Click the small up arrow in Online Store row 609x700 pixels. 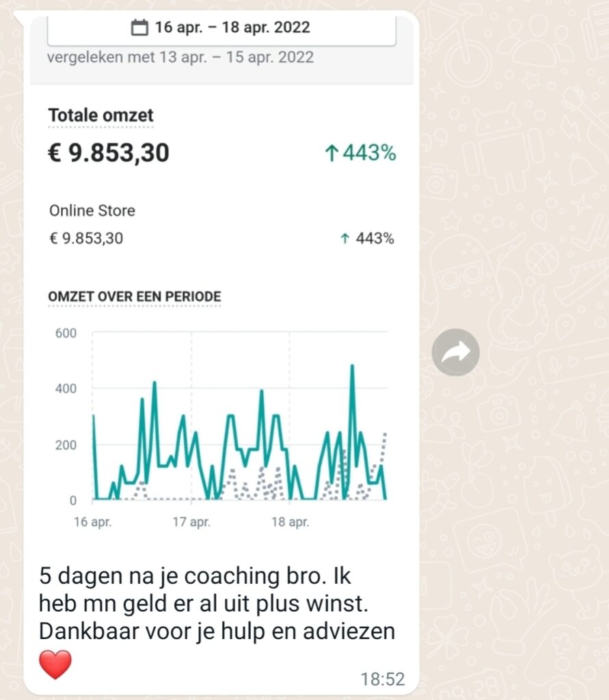pyautogui.click(x=344, y=239)
